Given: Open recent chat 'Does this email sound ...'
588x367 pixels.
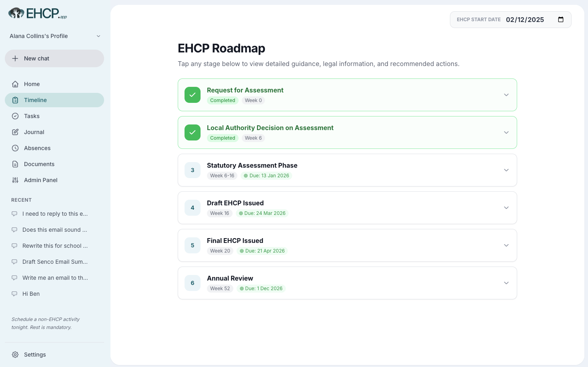Looking at the screenshot, I should tap(54, 230).
